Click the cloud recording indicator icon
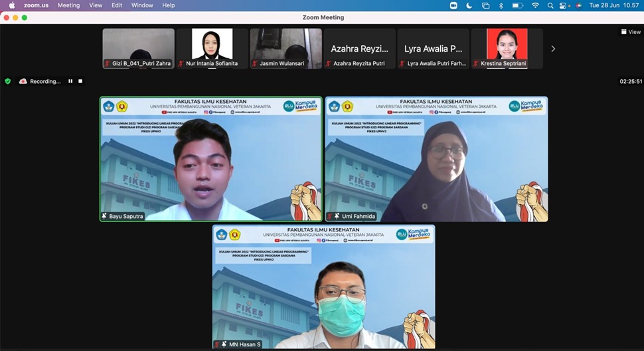This screenshot has width=644, height=351. [x=23, y=81]
